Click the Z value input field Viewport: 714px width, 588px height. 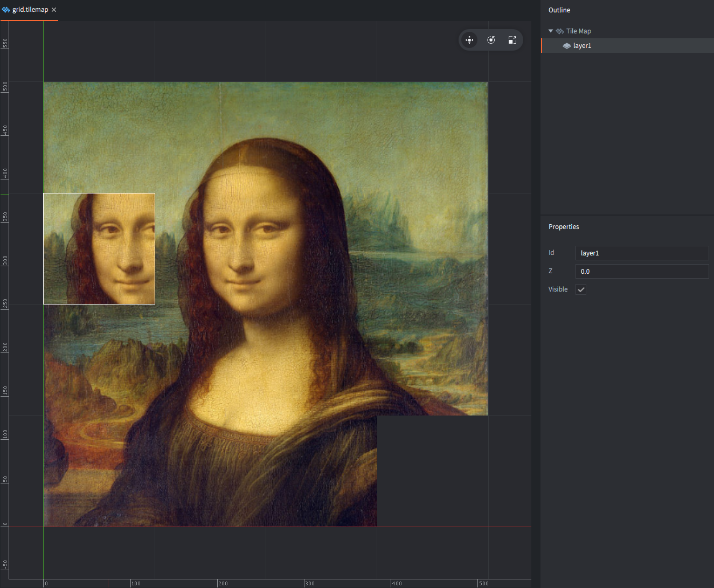tap(641, 271)
